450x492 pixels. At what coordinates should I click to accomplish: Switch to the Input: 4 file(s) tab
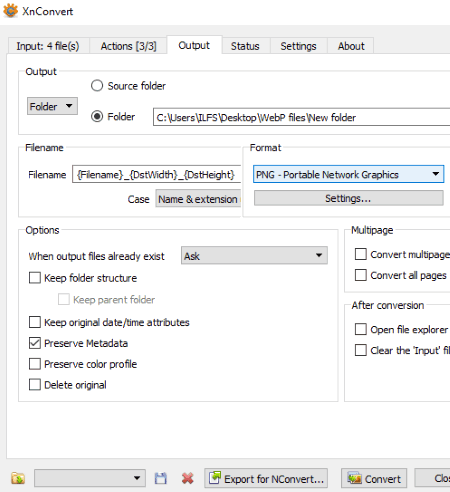point(48,46)
